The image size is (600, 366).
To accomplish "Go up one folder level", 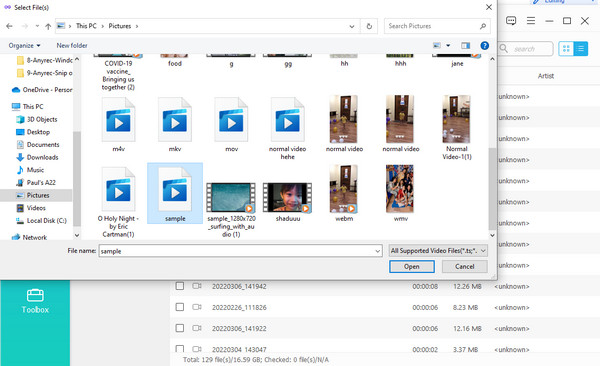I will (48, 26).
